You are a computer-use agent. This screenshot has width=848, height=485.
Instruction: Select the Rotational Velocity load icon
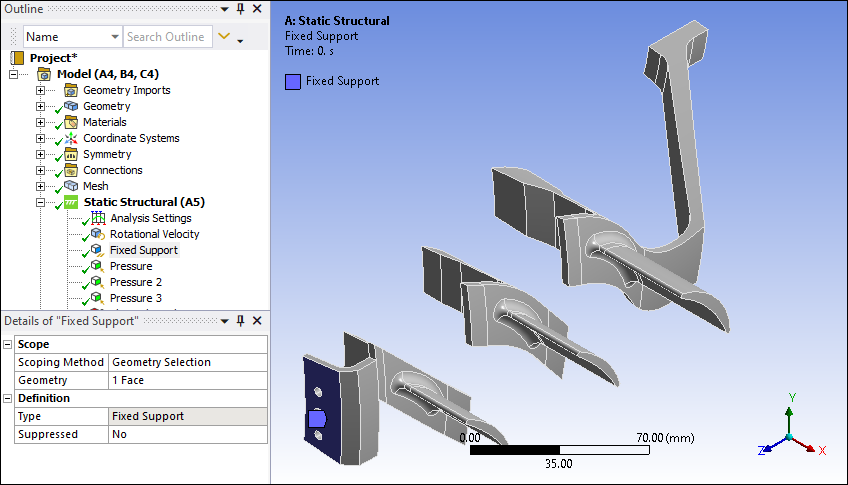[x=97, y=234]
